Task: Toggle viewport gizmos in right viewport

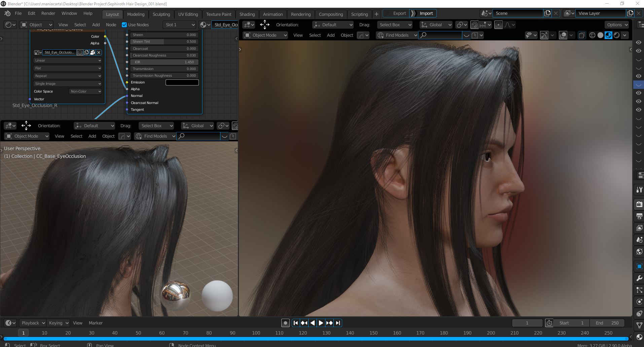Action: 544,35
